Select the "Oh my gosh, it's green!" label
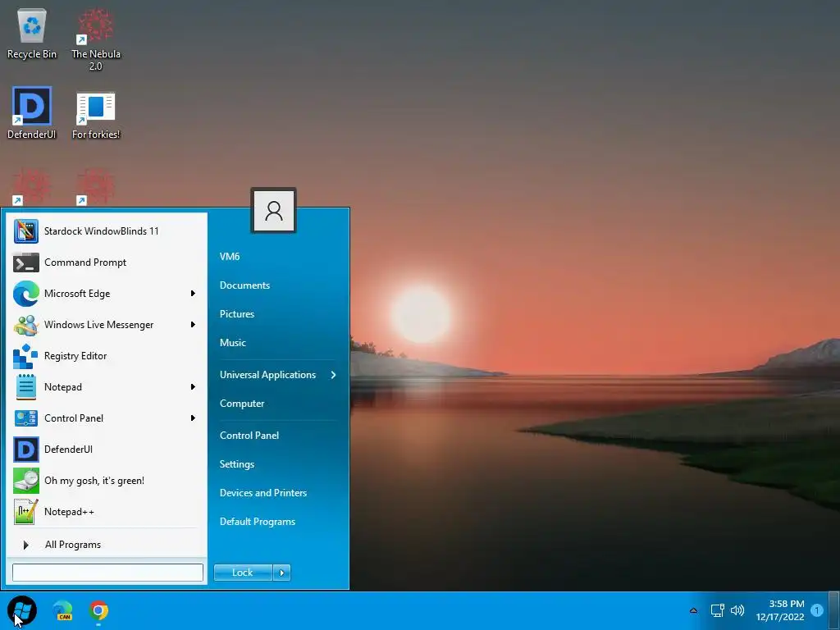Screen dimensions: 840x630 click(x=94, y=481)
